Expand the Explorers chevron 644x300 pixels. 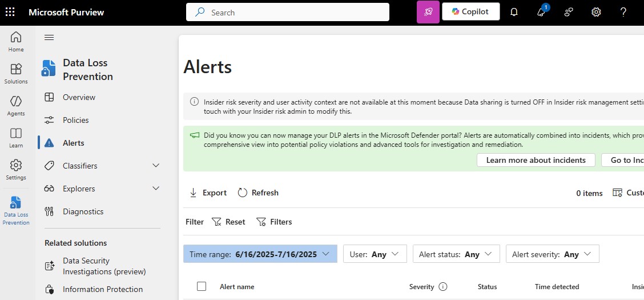(x=156, y=189)
